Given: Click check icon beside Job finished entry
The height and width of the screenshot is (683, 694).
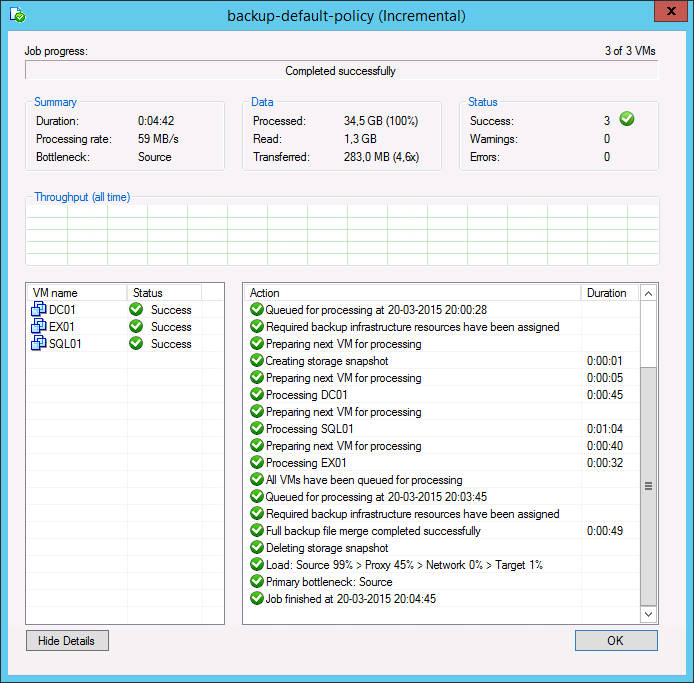Looking at the screenshot, I should (257, 599).
